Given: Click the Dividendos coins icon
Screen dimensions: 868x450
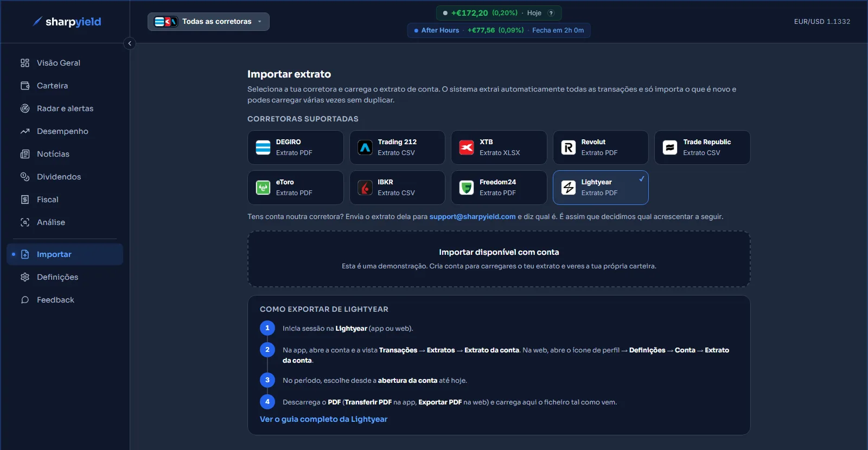Looking at the screenshot, I should click(x=25, y=177).
